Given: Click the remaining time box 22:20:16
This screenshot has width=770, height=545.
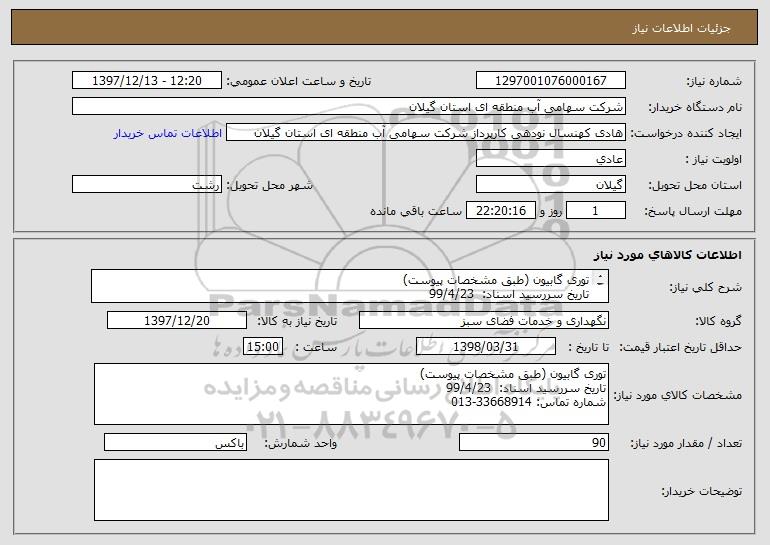Looking at the screenshot, I should 500,210.
